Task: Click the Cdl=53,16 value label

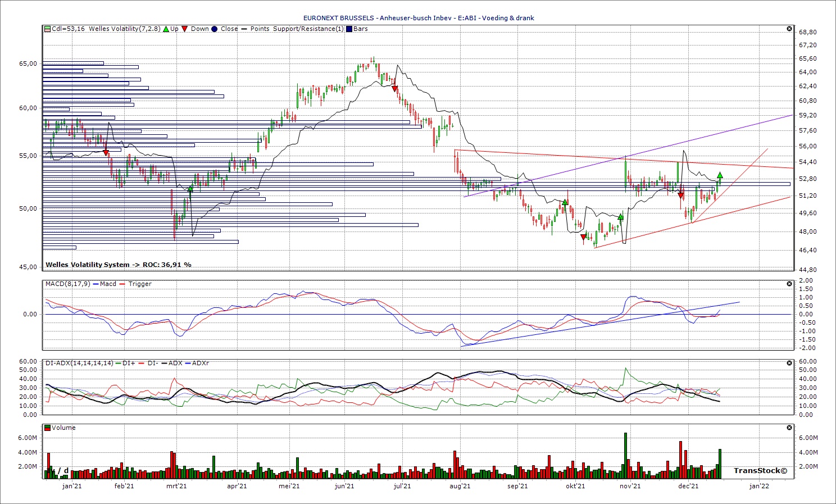Action: [69, 29]
